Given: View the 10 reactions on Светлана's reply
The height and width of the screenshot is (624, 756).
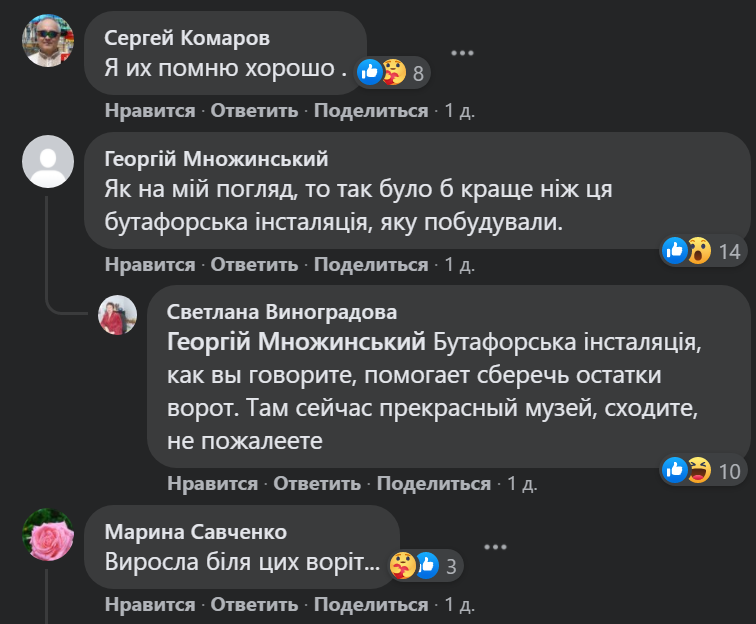Looking at the screenshot, I should pos(701,469).
